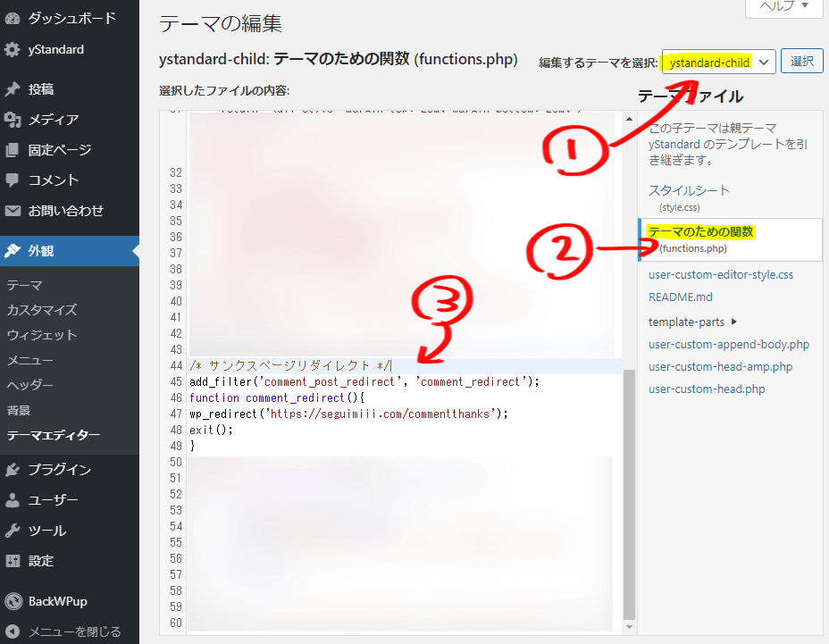
Task: Open ヘッダー submenu item
Action: tap(29, 386)
